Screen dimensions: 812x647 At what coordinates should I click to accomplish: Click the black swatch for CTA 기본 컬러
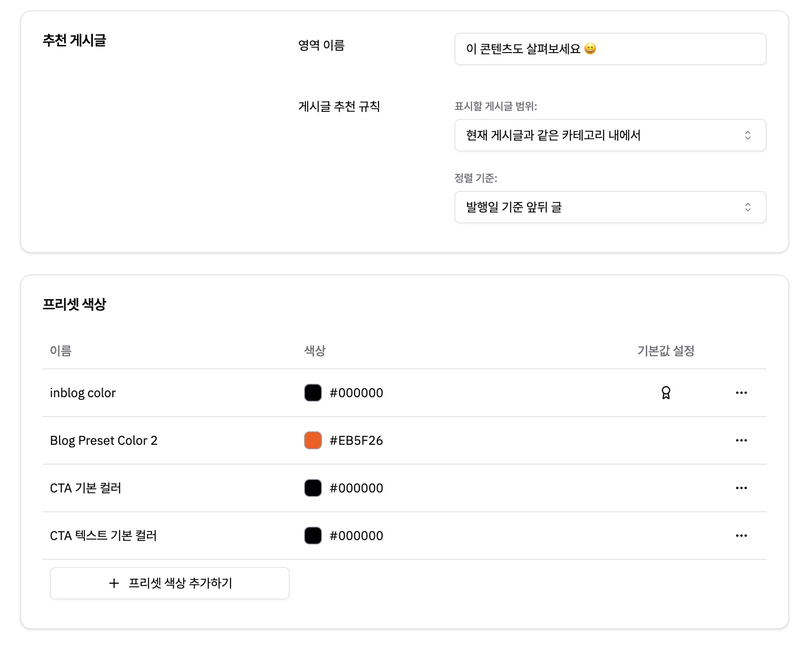[x=313, y=488]
